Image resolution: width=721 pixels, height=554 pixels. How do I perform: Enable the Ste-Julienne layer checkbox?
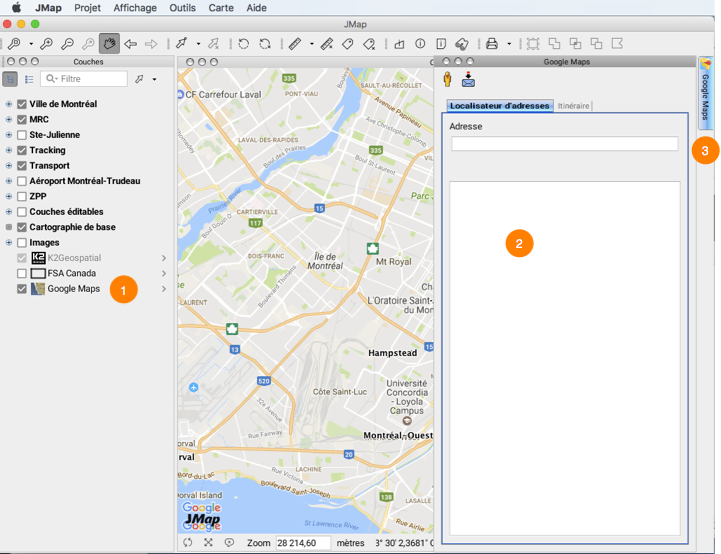pyautogui.click(x=22, y=135)
